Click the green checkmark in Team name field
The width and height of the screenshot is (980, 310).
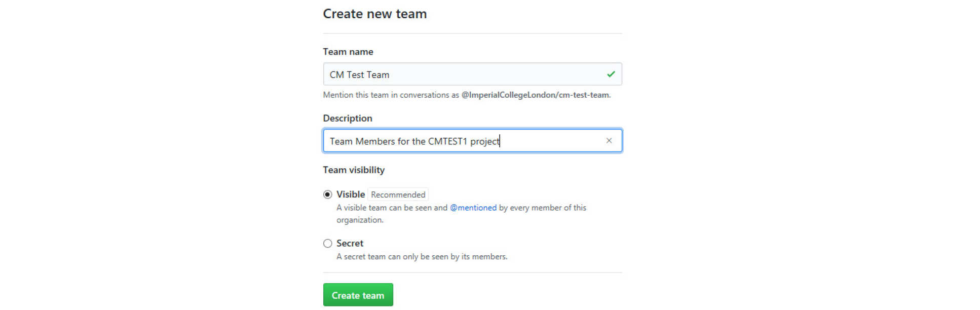pos(611,74)
